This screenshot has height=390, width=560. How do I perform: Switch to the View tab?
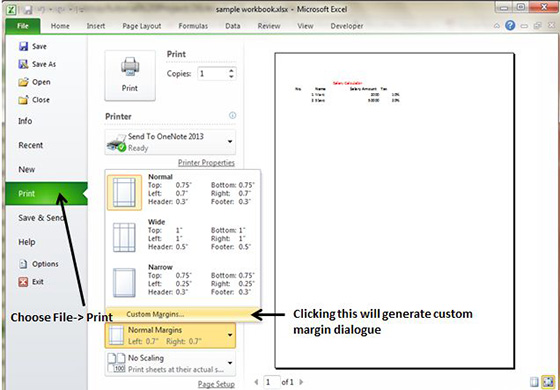(305, 26)
